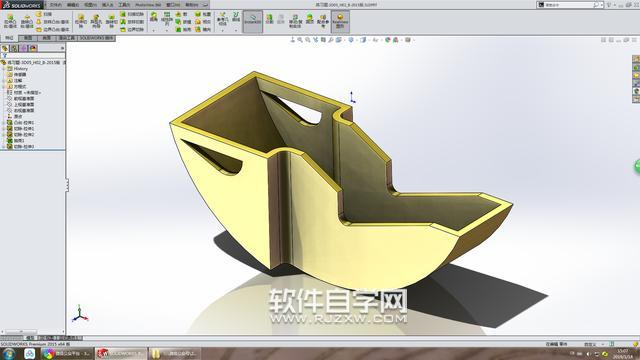Image resolution: width=640 pixels, height=360 pixels.
Task: Expand the 切除-拉伸2 feature
Action: click(x=4, y=134)
